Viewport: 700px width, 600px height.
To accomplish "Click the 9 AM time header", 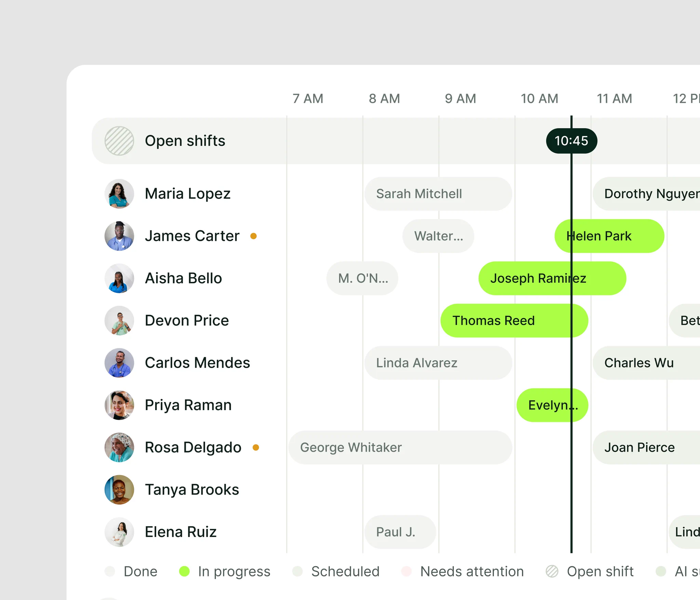I will coord(460,99).
